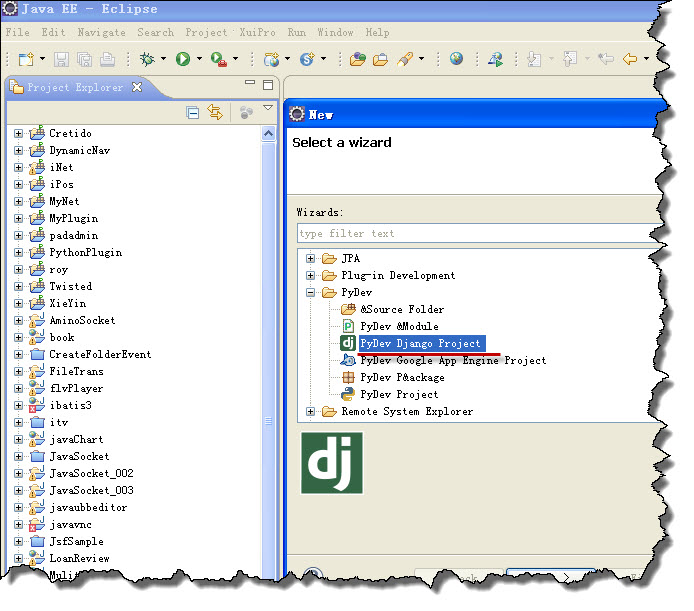Select the JsfSample project
694x611 pixels.
coord(76,541)
